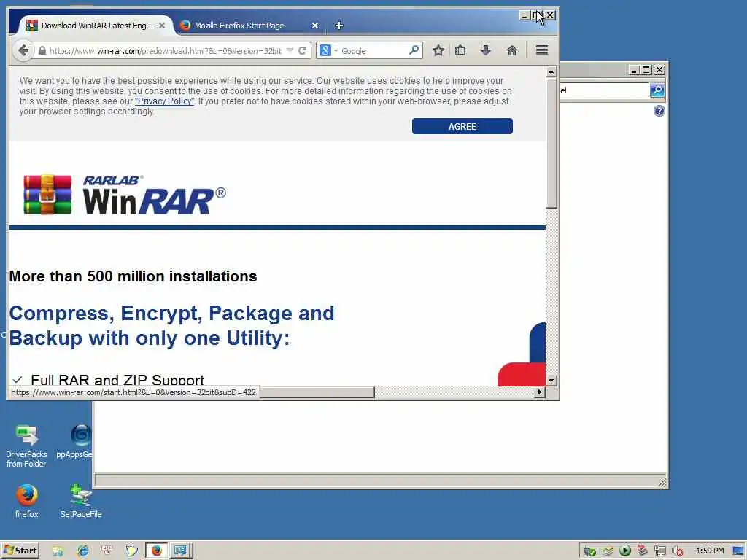Close the Download WinRAR tab
Image resolution: width=747 pixels, height=560 pixels.
point(162,26)
